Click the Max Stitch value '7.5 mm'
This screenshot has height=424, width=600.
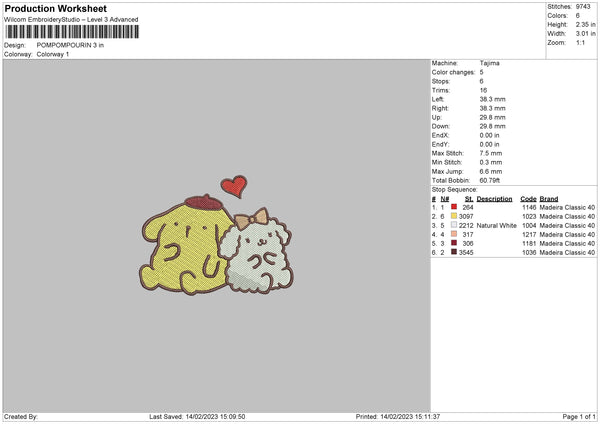491,153
